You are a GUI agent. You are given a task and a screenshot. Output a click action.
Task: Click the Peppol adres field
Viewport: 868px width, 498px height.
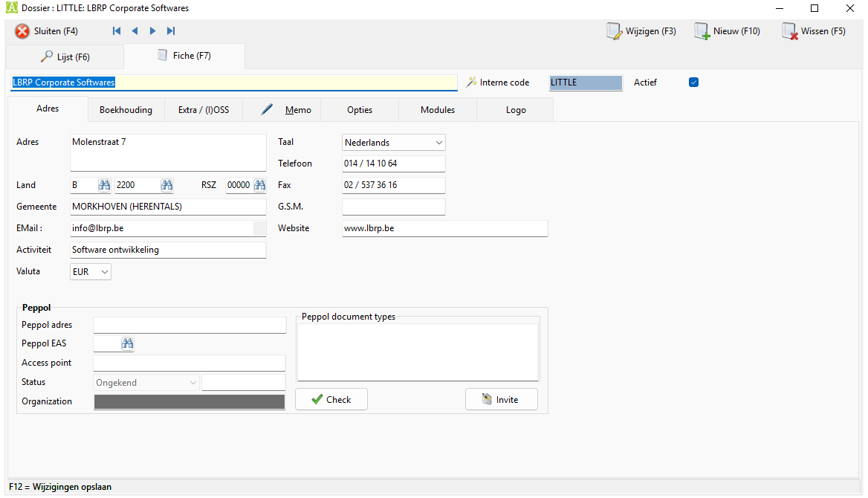pyautogui.click(x=190, y=325)
